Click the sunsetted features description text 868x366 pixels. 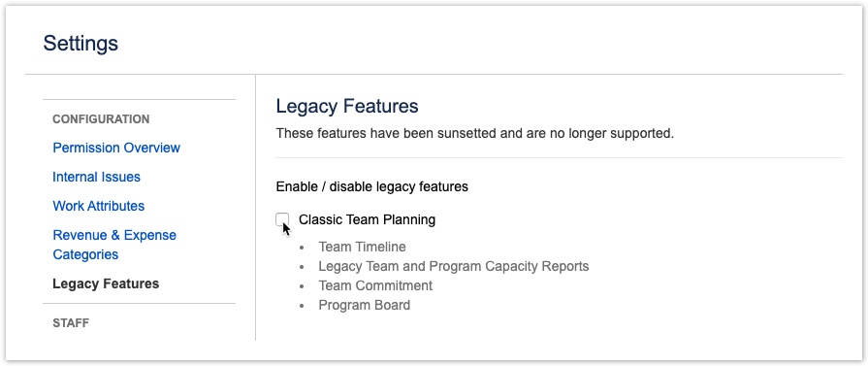point(475,134)
